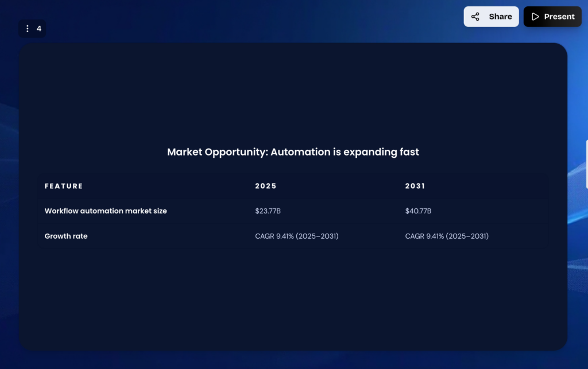Expand the FEATURE column header options
Image resolution: width=588 pixels, height=369 pixels.
point(63,186)
